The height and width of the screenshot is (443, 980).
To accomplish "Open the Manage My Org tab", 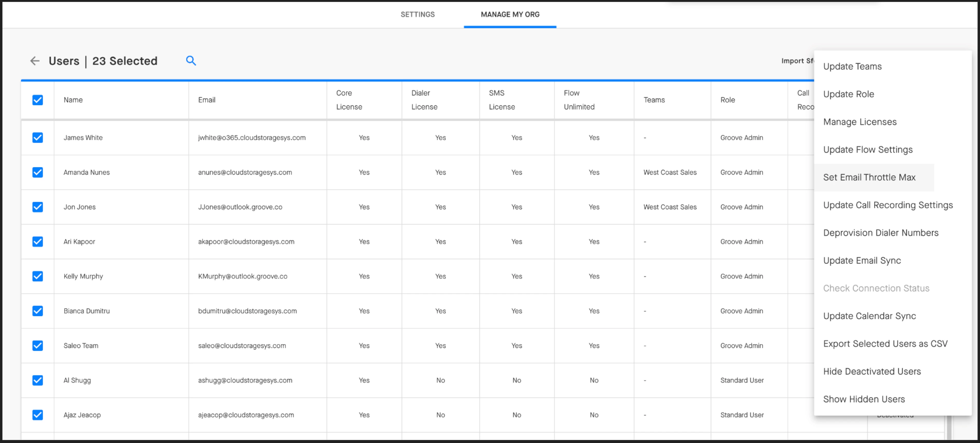I will pyautogui.click(x=510, y=14).
